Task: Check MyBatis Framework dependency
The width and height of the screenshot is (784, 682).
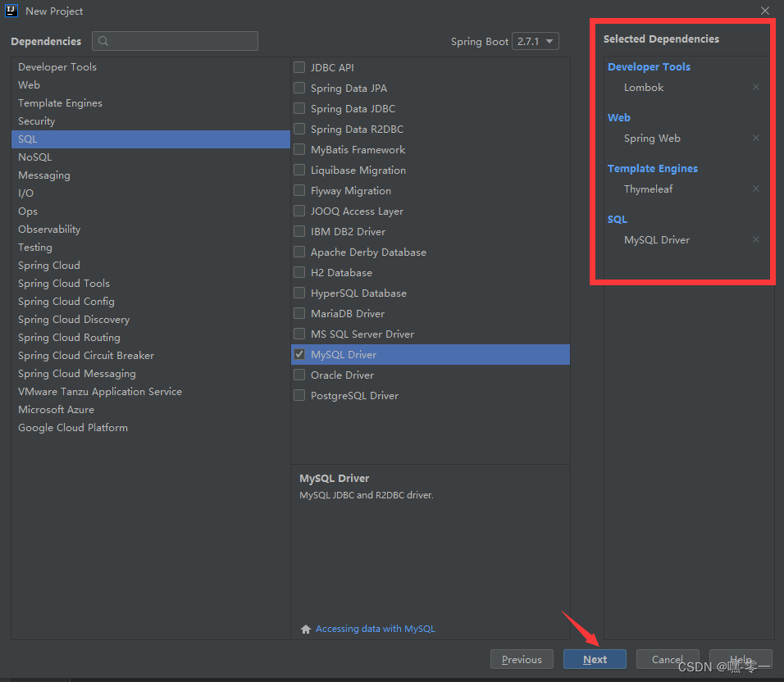Action: tap(299, 149)
